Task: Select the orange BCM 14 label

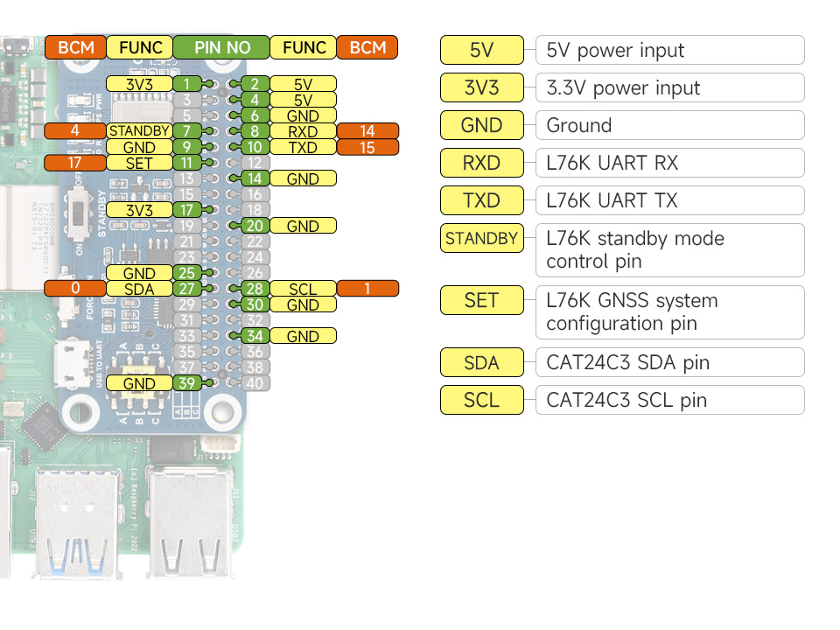Action: pos(367,131)
